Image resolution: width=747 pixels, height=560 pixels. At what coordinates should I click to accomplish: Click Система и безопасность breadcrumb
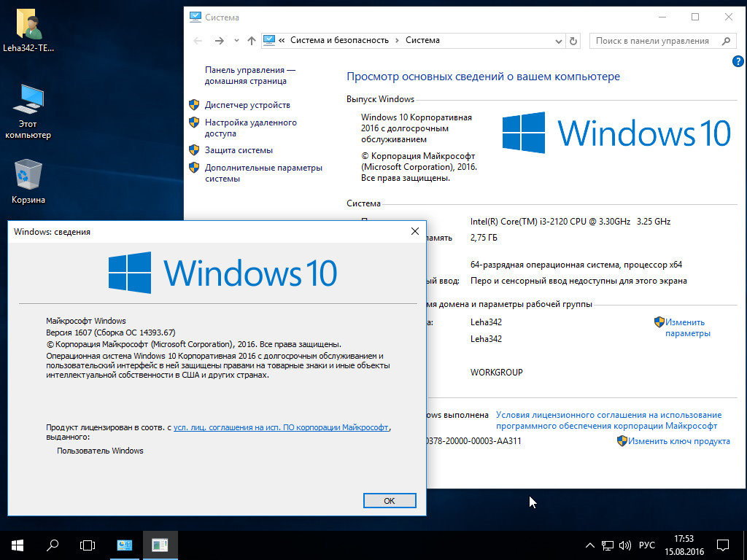(339, 41)
